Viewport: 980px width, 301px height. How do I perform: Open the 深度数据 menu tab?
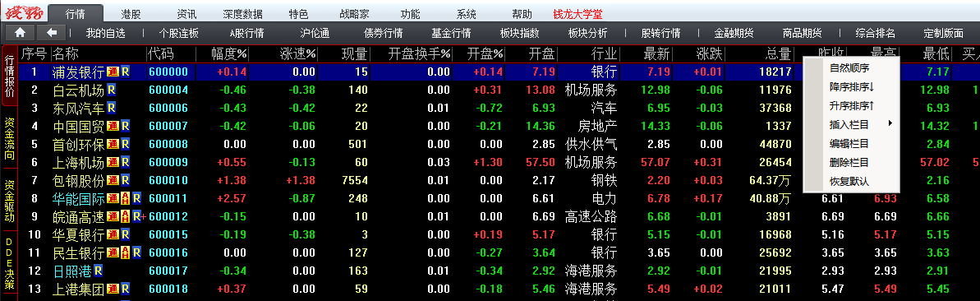[x=242, y=14]
